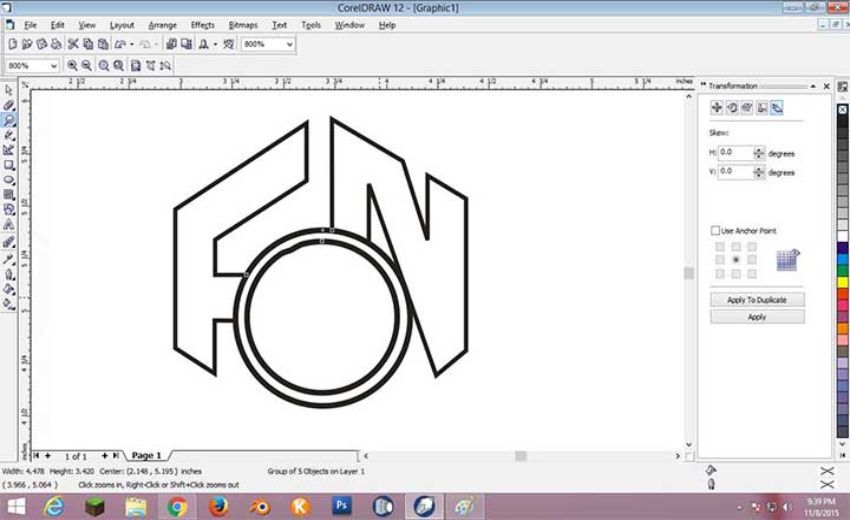Screen dimensions: 850x520
Task: Expand the 800% zoom dropdown in standard toolbar
Action: 289,44
